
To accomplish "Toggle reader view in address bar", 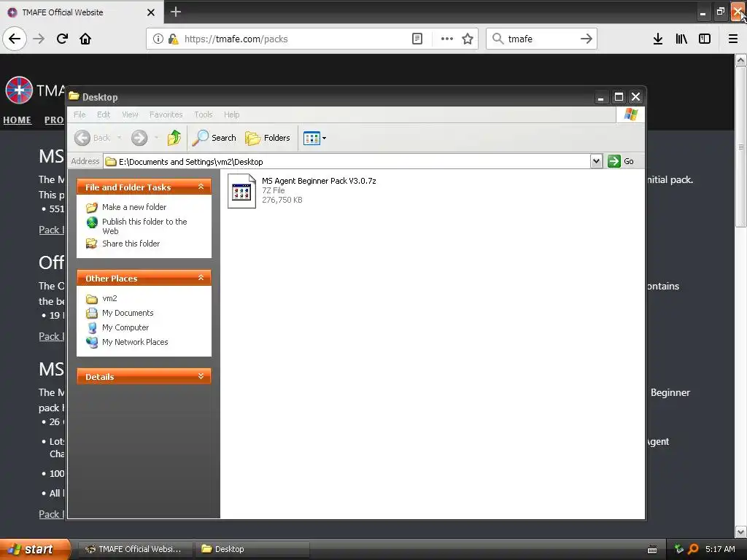I will [x=417, y=39].
